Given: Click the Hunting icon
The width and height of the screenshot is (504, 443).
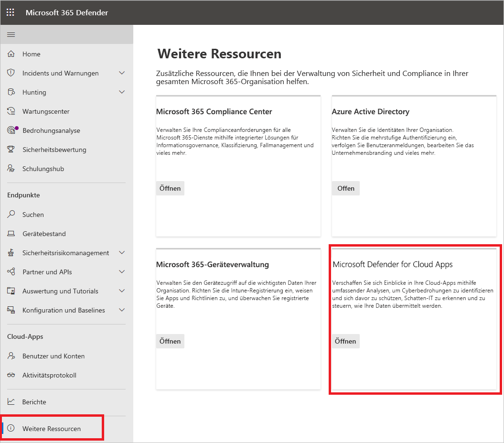Looking at the screenshot, I should [x=11, y=92].
